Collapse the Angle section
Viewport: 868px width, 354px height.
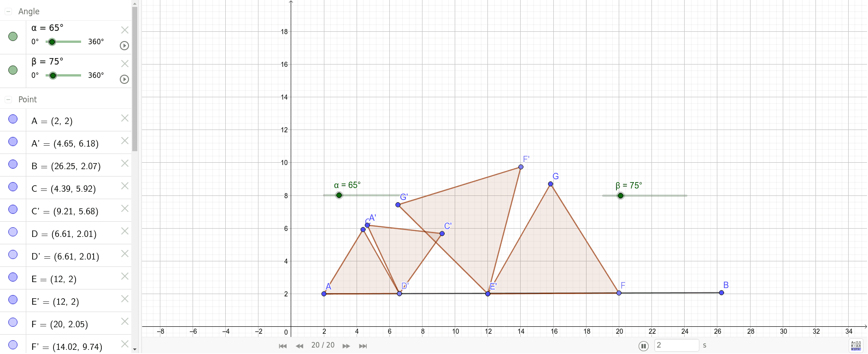(x=8, y=12)
